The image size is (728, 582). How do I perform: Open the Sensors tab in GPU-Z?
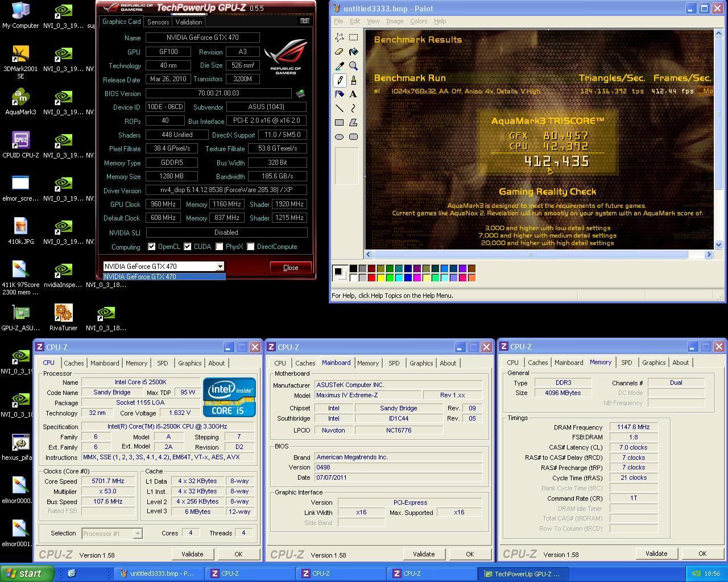[158, 22]
